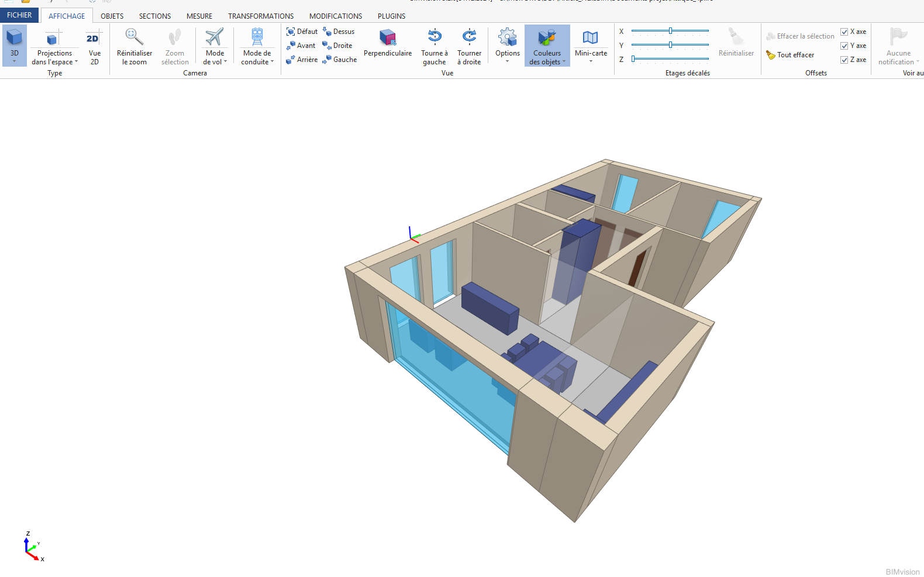Switch to the OBJETS tab
Image resolution: width=924 pixels, height=577 pixels.
pyautogui.click(x=112, y=16)
